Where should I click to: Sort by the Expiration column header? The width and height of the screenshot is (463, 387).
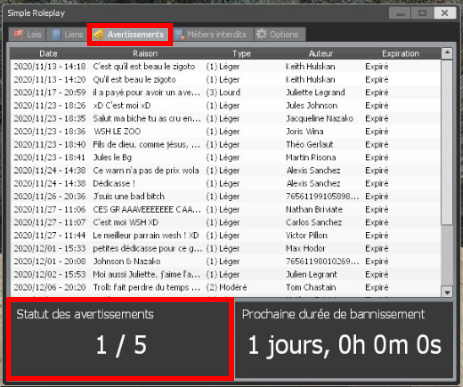401,53
